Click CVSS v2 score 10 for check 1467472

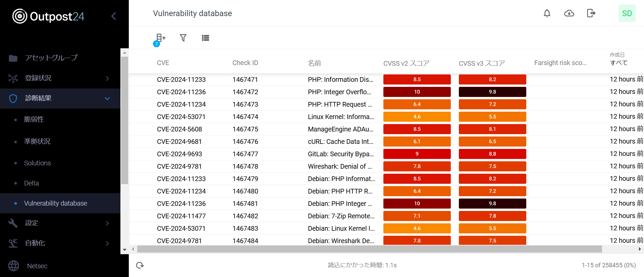point(417,92)
